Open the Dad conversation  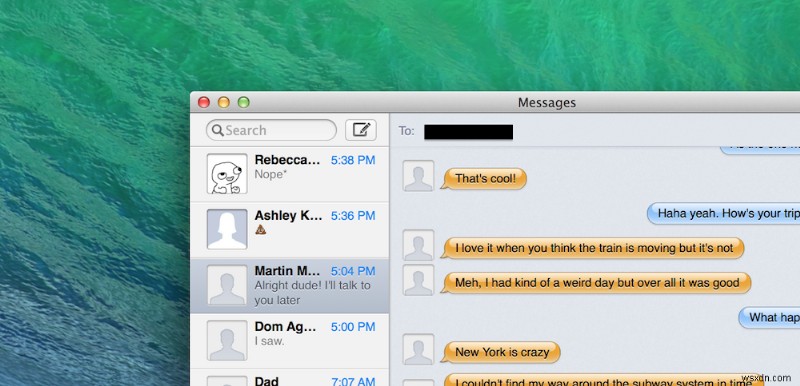pyautogui.click(x=289, y=377)
